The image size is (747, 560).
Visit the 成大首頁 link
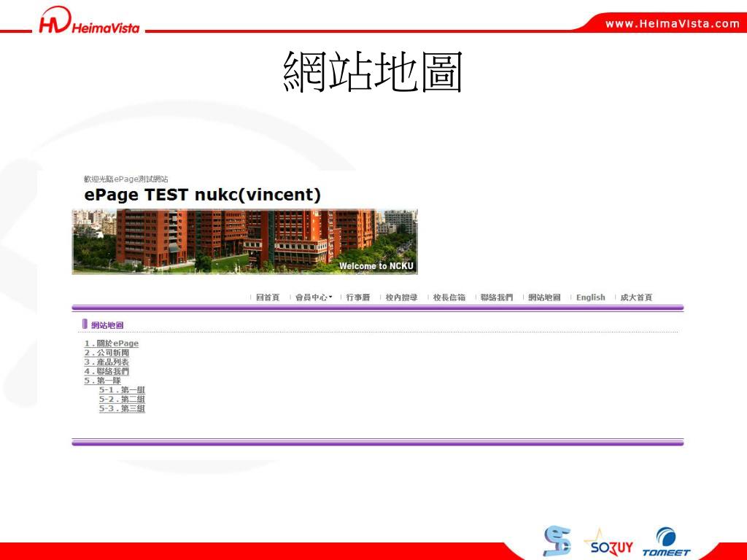point(636,297)
